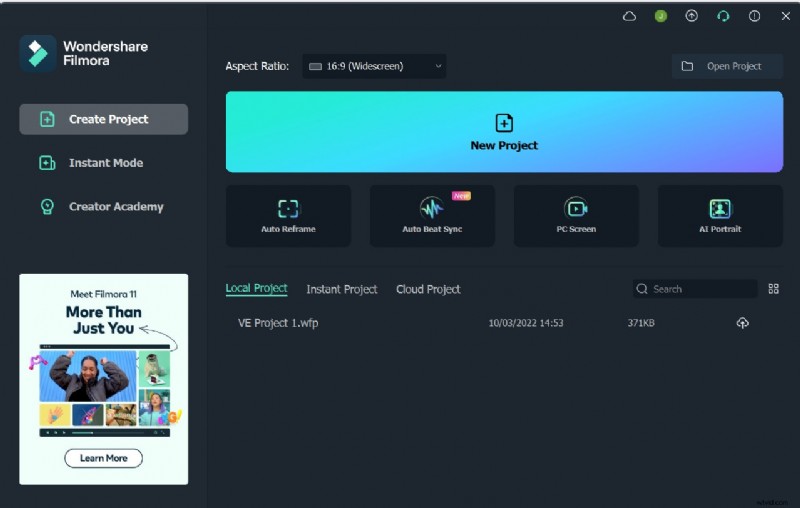Launch the Auto Reframe tool
The height and width of the screenshot is (508, 800).
288,215
